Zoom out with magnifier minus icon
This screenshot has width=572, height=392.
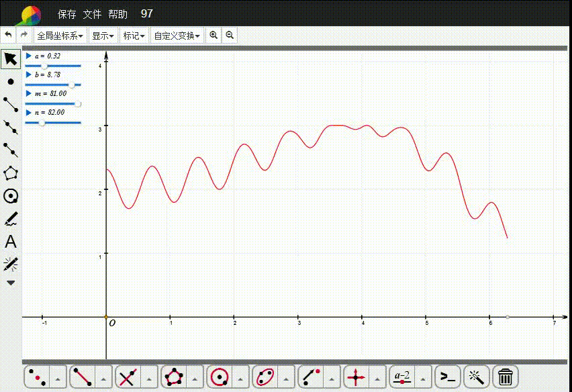(x=230, y=36)
